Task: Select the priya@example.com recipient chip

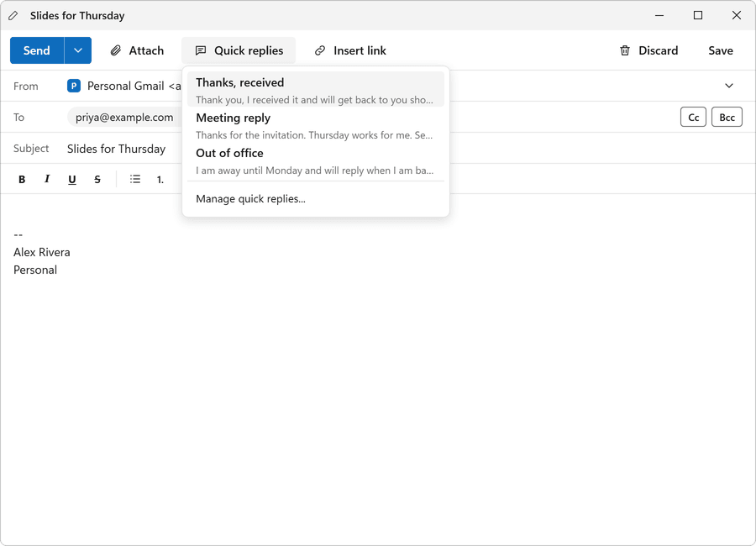Action: [x=124, y=118]
